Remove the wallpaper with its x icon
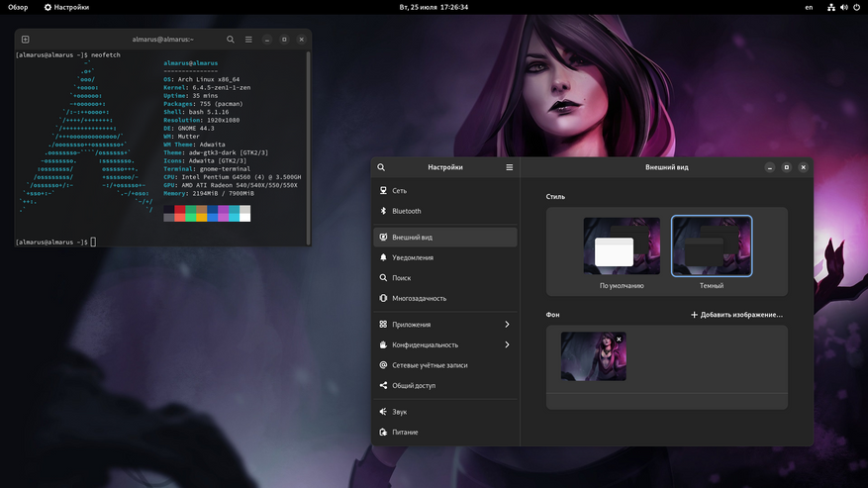The image size is (868, 488). click(x=619, y=339)
